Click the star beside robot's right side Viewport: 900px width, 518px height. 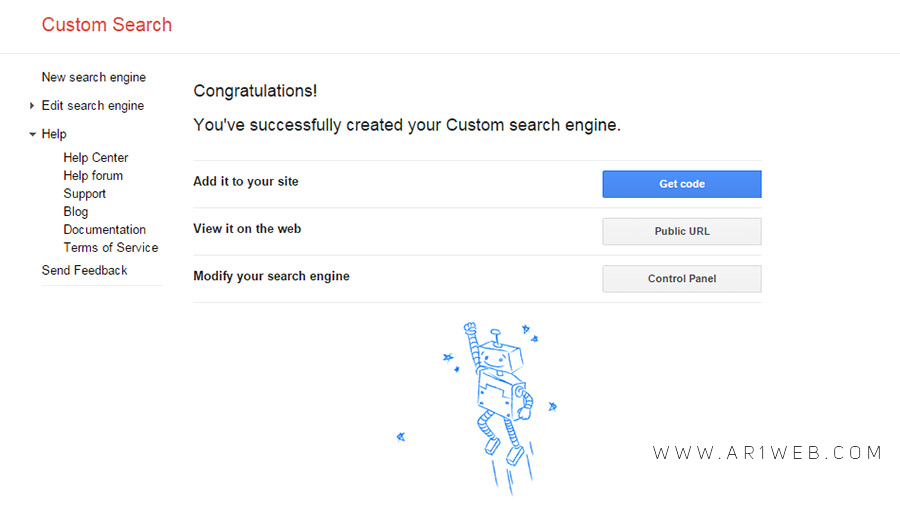click(552, 407)
